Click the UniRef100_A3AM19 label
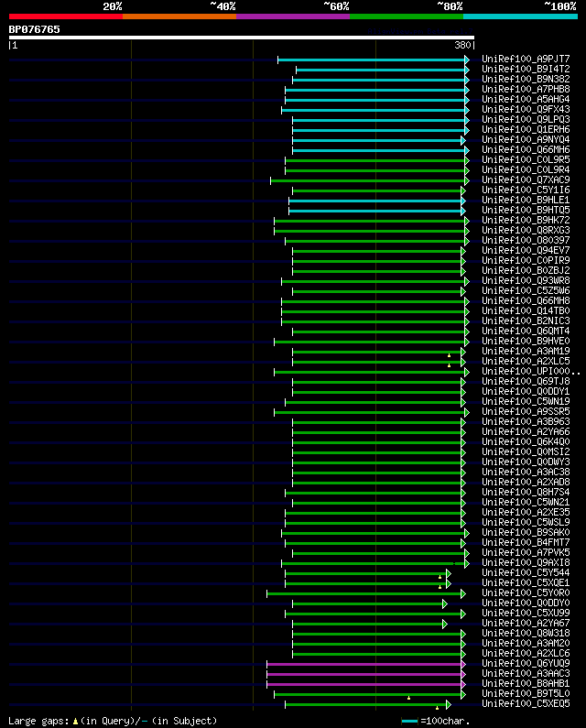 [526, 351]
